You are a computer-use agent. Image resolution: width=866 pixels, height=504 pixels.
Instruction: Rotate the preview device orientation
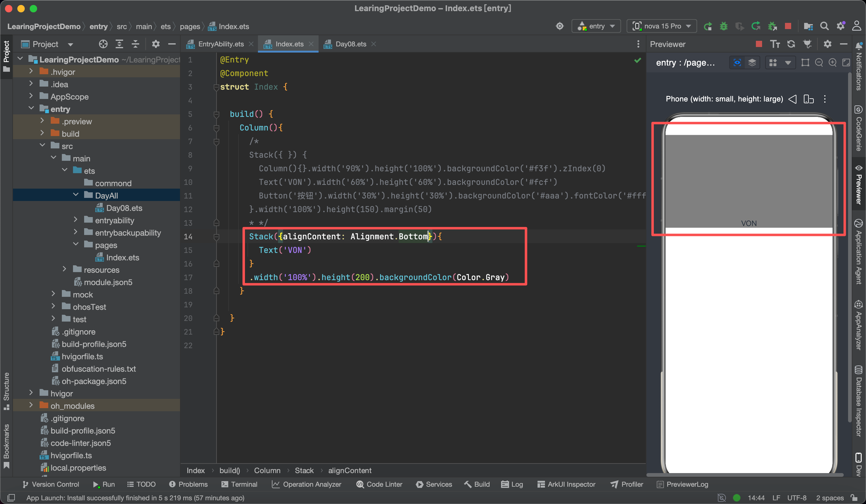[x=808, y=99]
